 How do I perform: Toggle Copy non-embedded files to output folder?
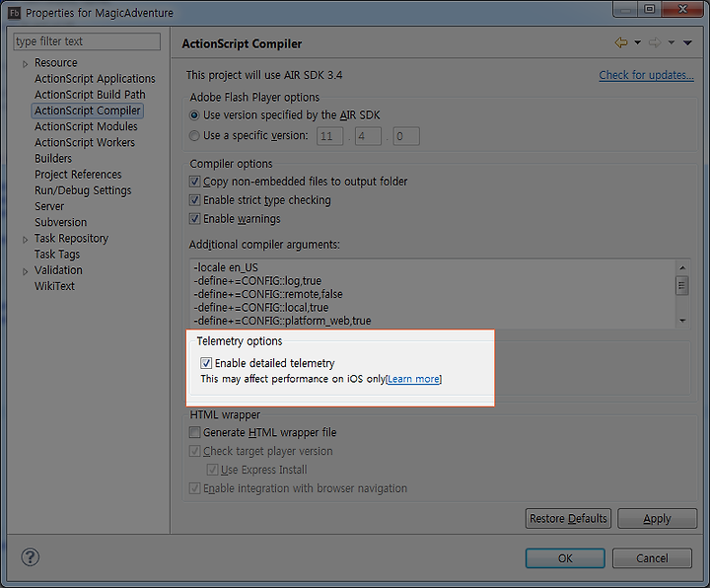coord(194,182)
